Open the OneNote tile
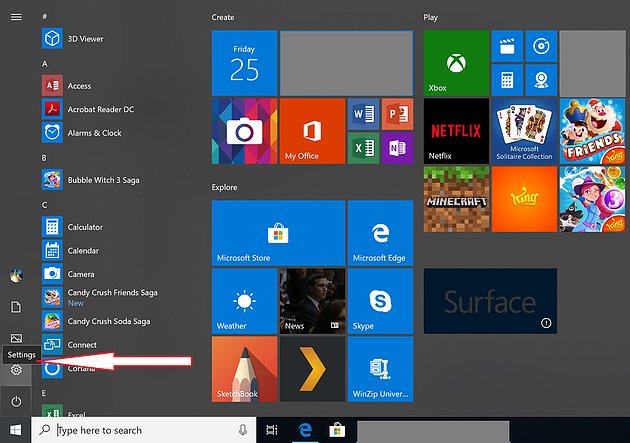This screenshot has height=443, width=630. pyautogui.click(x=397, y=148)
